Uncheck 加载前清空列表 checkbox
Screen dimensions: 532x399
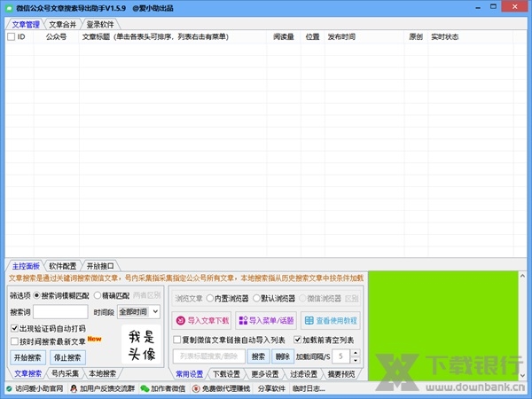pyautogui.click(x=298, y=340)
